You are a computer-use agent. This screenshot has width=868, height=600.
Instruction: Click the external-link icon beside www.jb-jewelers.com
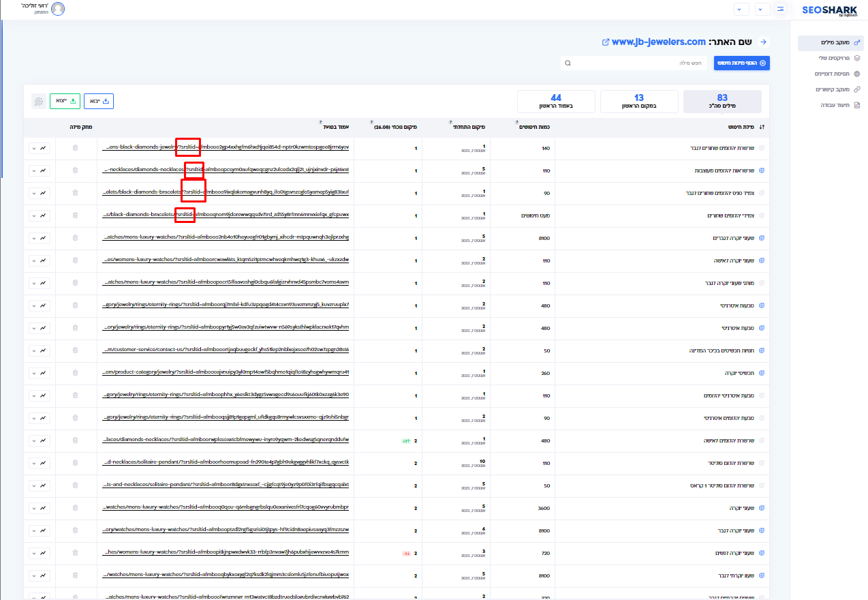pos(606,42)
